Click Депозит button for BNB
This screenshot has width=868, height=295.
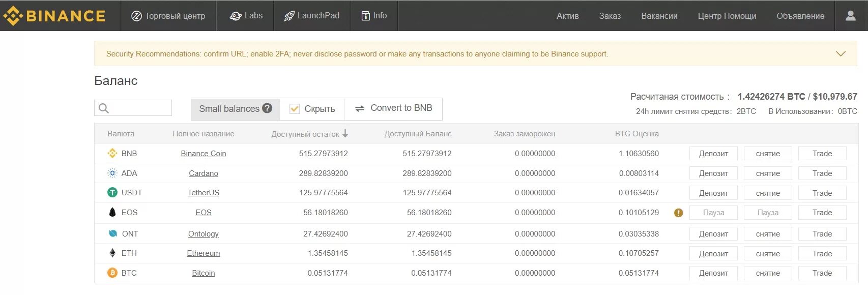tap(713, 154)
